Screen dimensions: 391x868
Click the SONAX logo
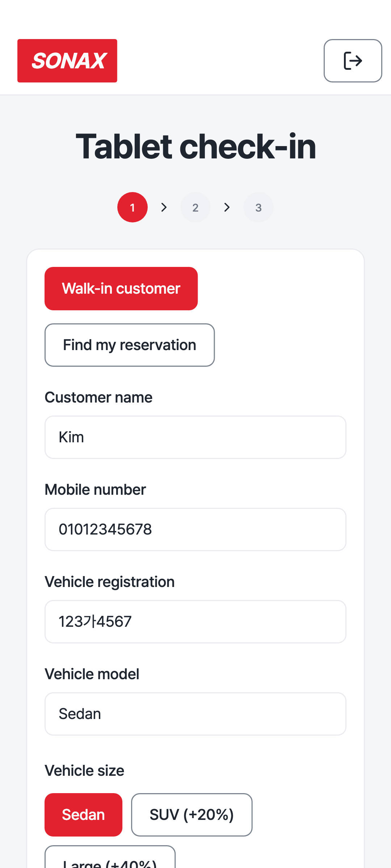pyautogui.click(x=67, y=61)
